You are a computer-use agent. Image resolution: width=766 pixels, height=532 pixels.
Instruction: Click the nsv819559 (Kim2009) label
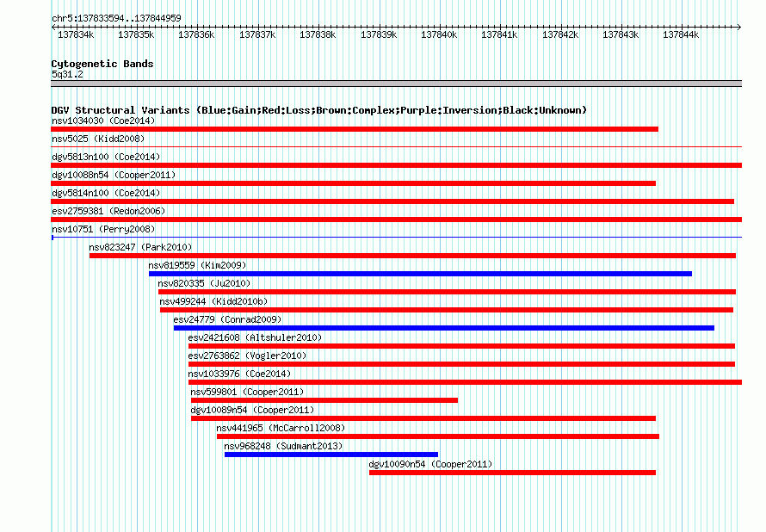coord(197,265)
